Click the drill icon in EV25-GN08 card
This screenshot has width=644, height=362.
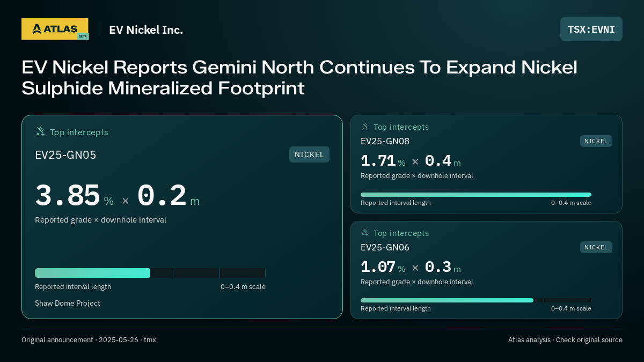[x=365, y=127]
